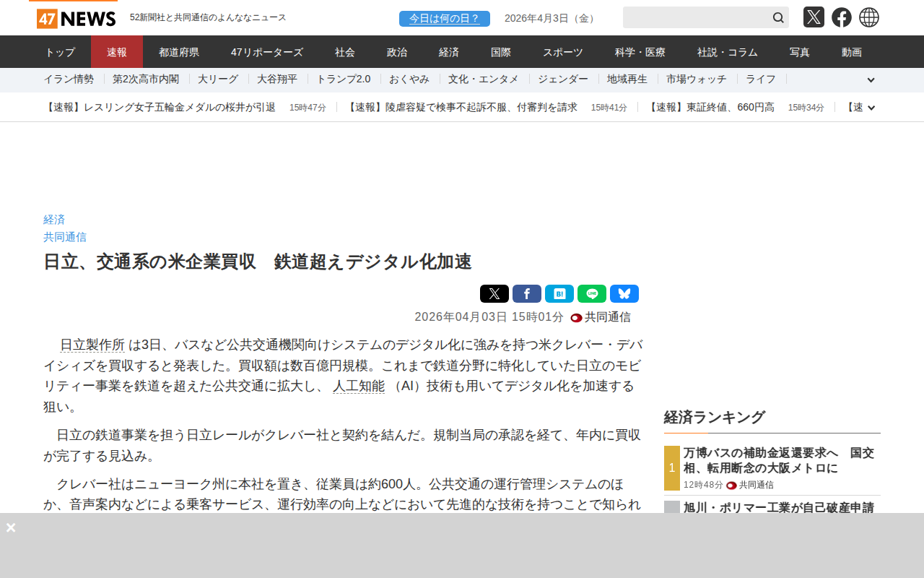Share article on Bluesky
Screen dimensions: 924x578
[624, 293]
